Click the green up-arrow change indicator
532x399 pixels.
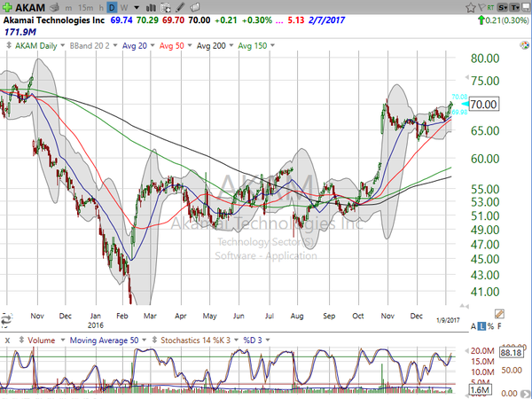(x=481, y=20)
